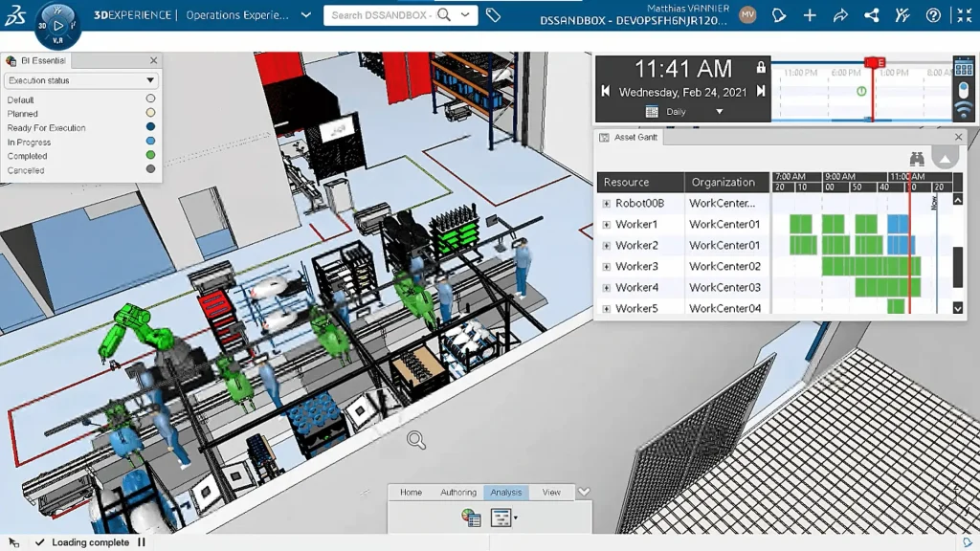
Task: Open the Execution status dropdown
Action: pos(81,80)
